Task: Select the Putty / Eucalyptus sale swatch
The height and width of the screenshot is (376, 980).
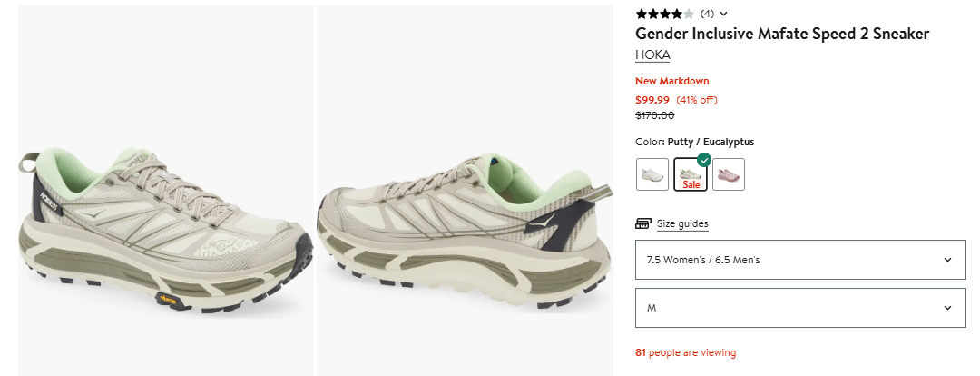Action: (691, 174)
